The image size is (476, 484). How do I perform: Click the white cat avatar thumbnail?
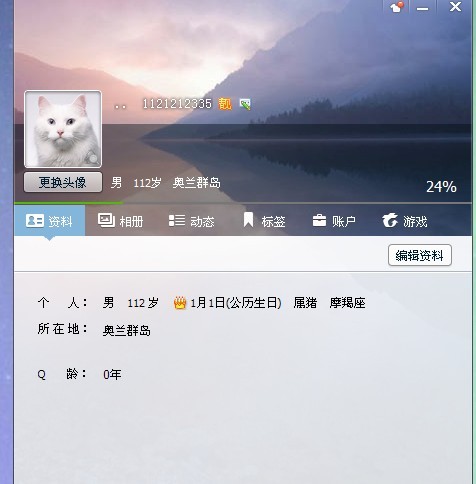(x=63, y=129)
